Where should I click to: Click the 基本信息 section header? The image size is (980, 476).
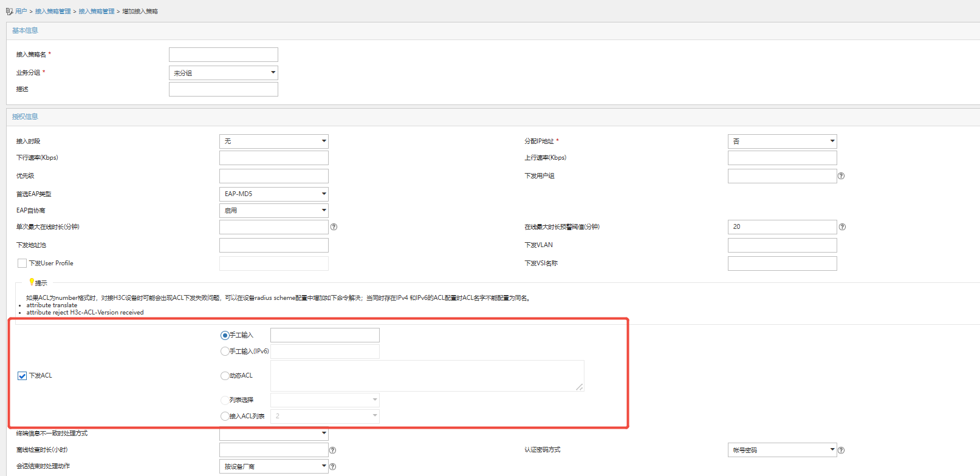click(25, 30)
